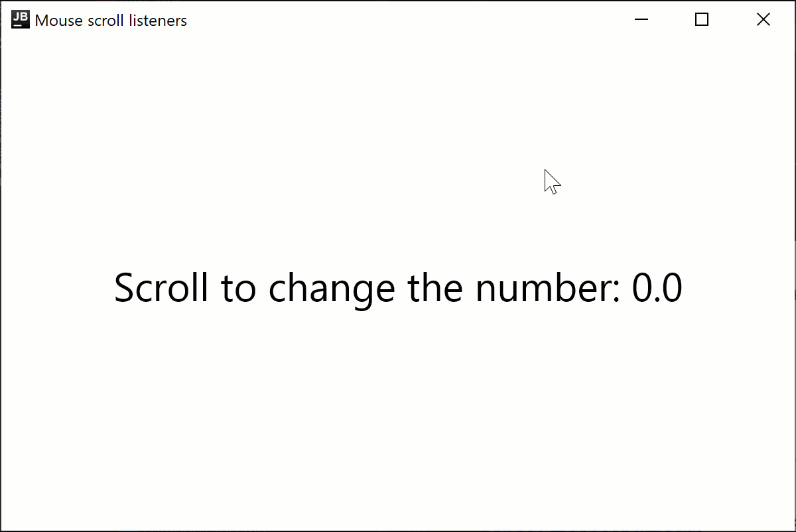Click the empty area below the label
This screenshot has height=532, width=796.
pos(398,411)
